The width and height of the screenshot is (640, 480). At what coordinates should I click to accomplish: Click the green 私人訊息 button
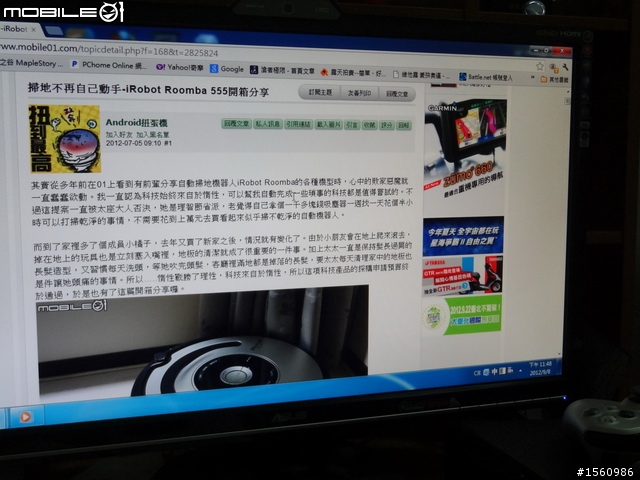pyautogui.click(x=267, y=124)
